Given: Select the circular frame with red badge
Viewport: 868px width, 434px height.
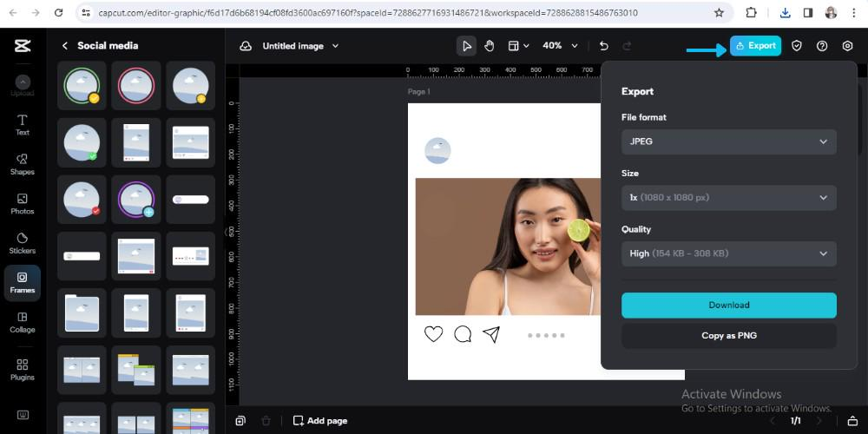Looking at the screenshot, I should [82, 200].
